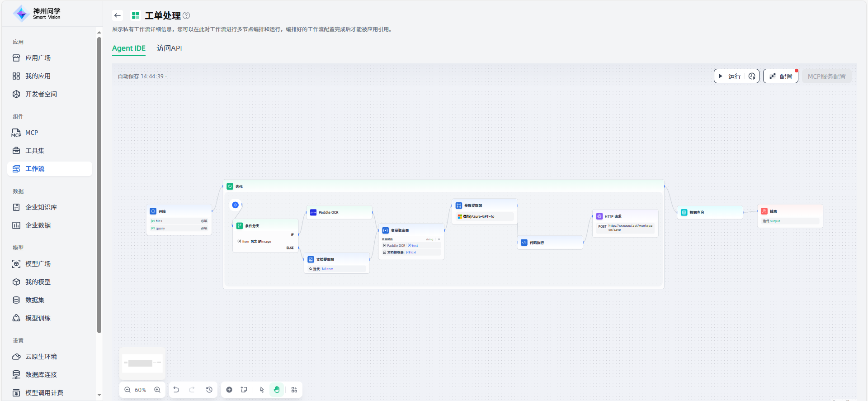Open 企业知识库 in the sidebar

[41, 207]
